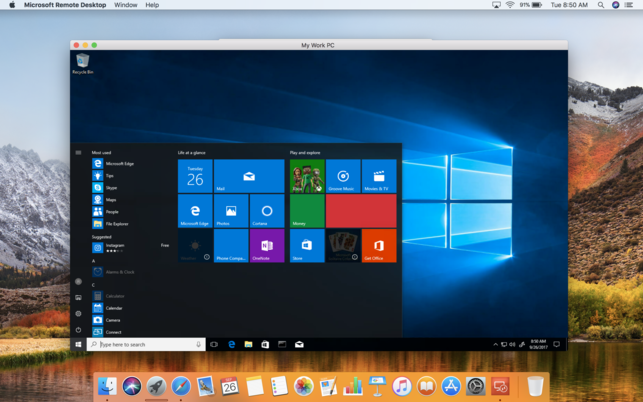
Task: Click the Cortana tile
Action: coord(266,210)
